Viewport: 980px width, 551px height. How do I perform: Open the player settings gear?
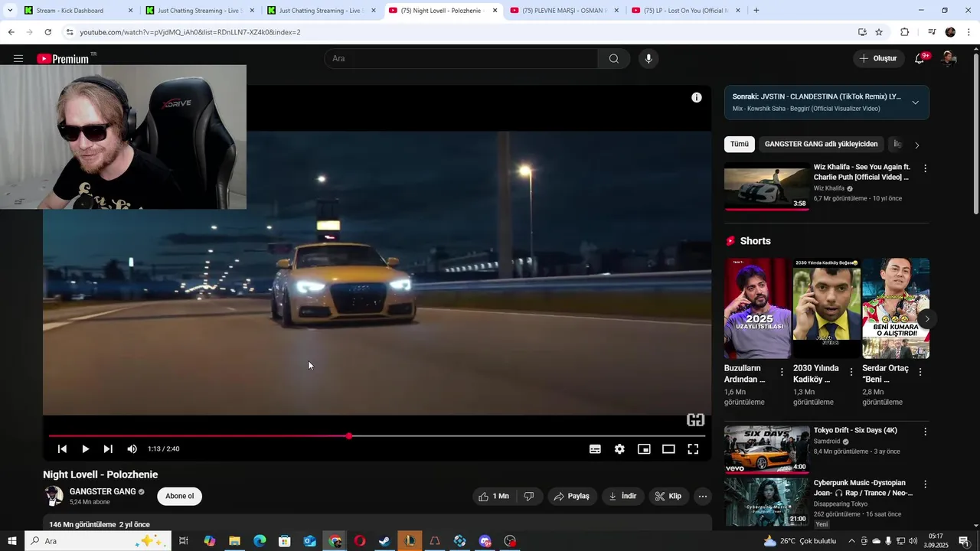coord(619,449)
